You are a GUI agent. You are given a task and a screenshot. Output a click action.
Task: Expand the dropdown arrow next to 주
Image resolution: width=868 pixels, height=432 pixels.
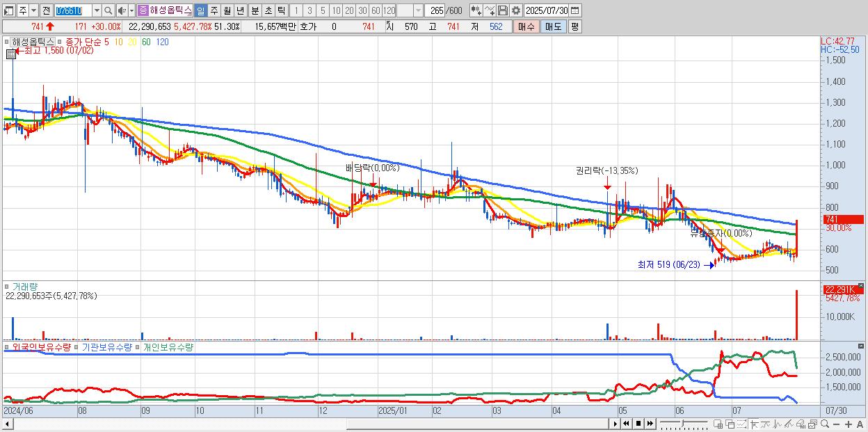coord(33,10)
